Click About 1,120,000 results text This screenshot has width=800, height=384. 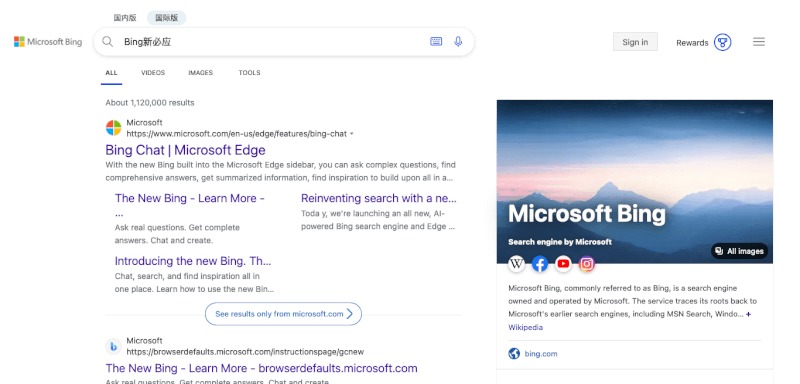(x=150, y=103)
